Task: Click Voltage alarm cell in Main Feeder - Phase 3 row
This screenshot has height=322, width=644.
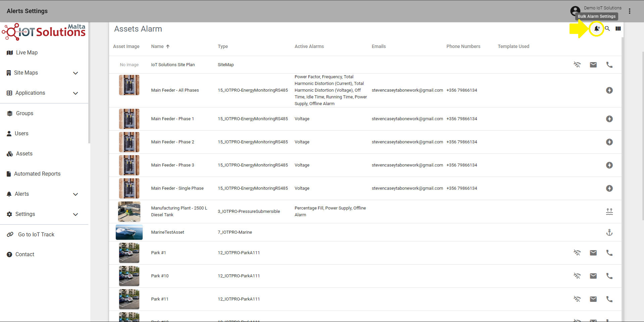Action: pyautogui.click(x=302, y=165)
